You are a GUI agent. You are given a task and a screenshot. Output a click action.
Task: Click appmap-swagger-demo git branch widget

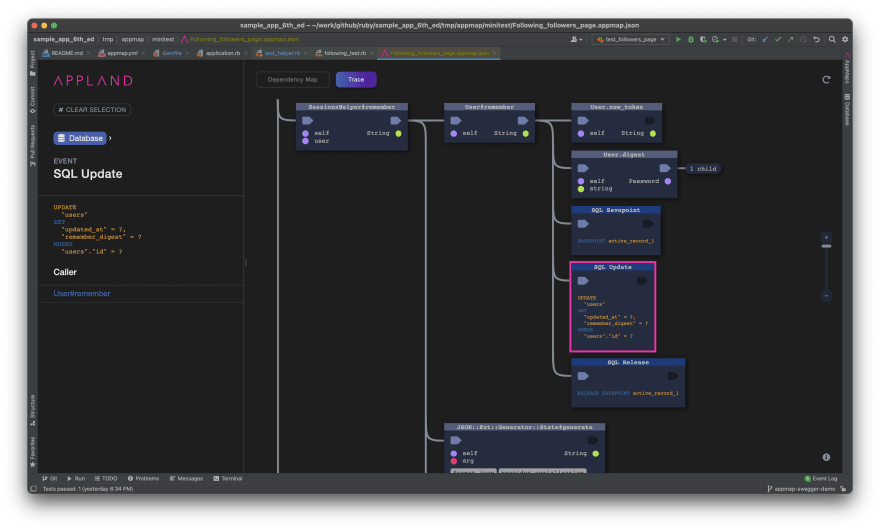(x=801, y=488)
